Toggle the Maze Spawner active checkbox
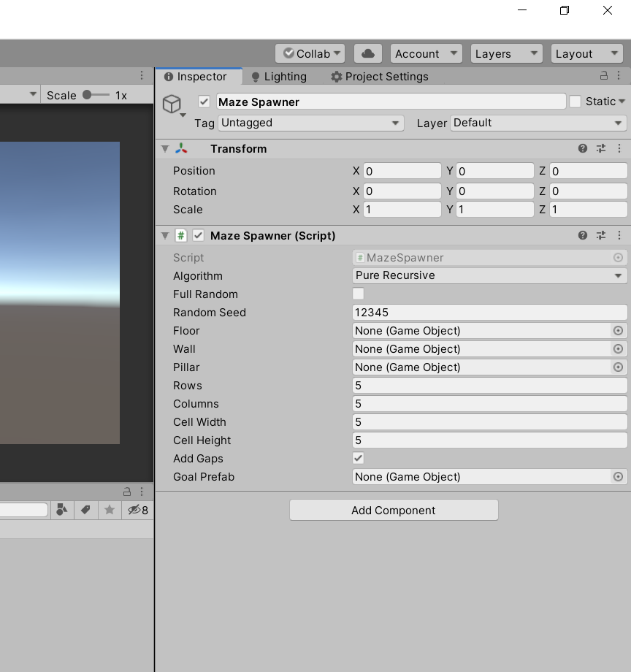 click(x=204, y=102)
